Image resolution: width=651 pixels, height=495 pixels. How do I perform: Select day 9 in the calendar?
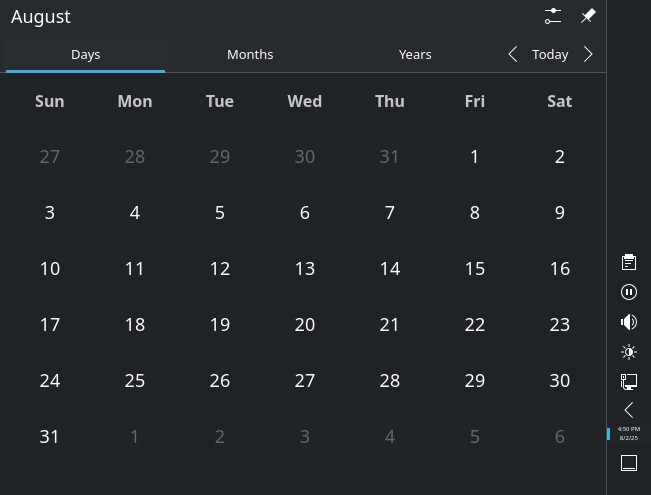pyautogui.click(x=559, y=213)
